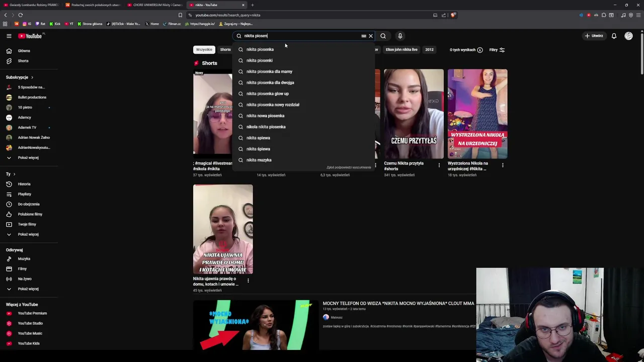Open options menu for Wystrzelona Nikola short

coord(503,165)
